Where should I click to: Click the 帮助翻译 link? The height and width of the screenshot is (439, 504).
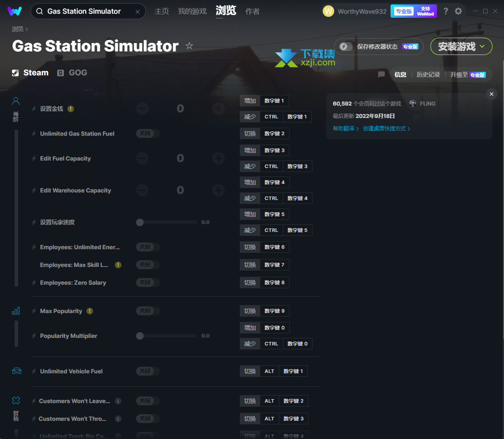point(346,129)
